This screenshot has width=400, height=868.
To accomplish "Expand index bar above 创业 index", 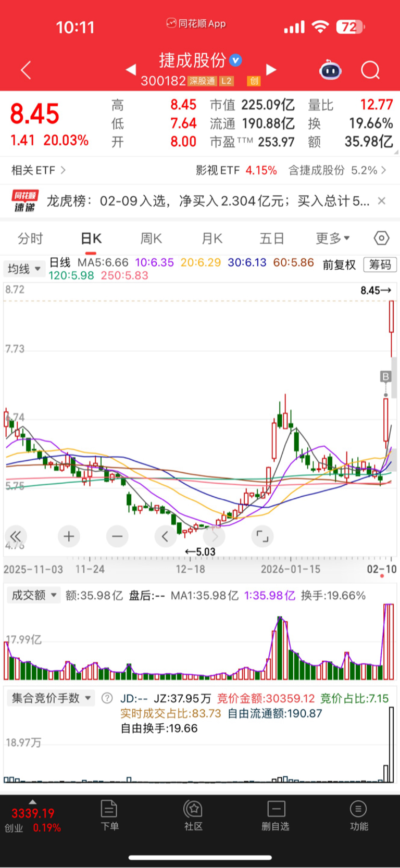I will (x=32, y=802).
